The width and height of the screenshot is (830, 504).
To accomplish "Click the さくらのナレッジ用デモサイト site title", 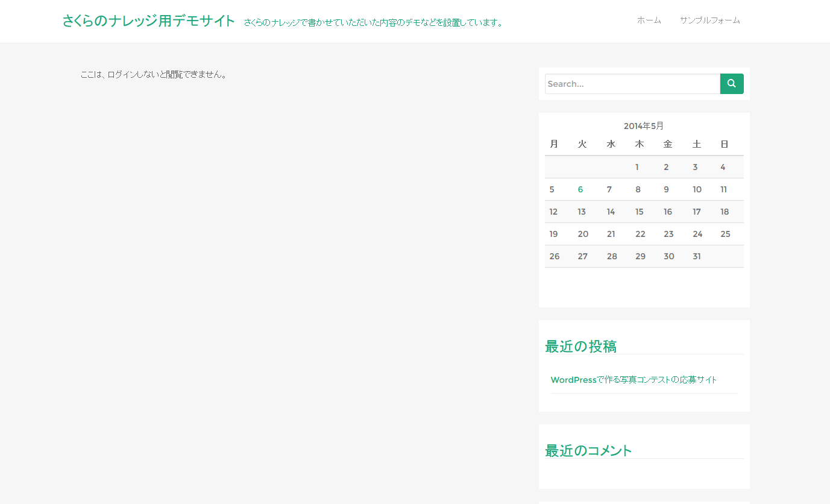I will 148,21.
